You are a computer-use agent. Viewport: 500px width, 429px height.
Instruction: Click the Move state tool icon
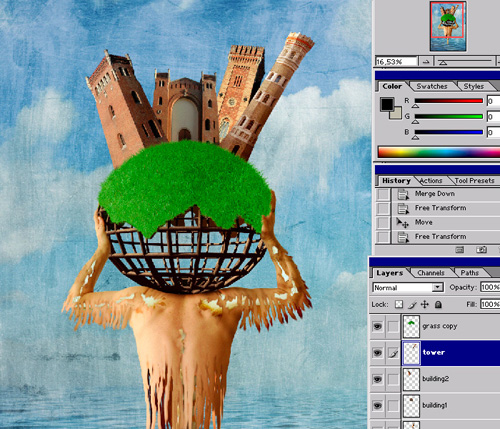pos(403,223)
